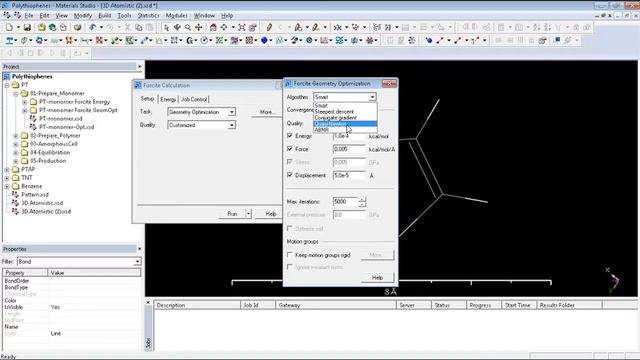Toggle Ignore invariant terms checkbox
640x360 pixels.
290,267
